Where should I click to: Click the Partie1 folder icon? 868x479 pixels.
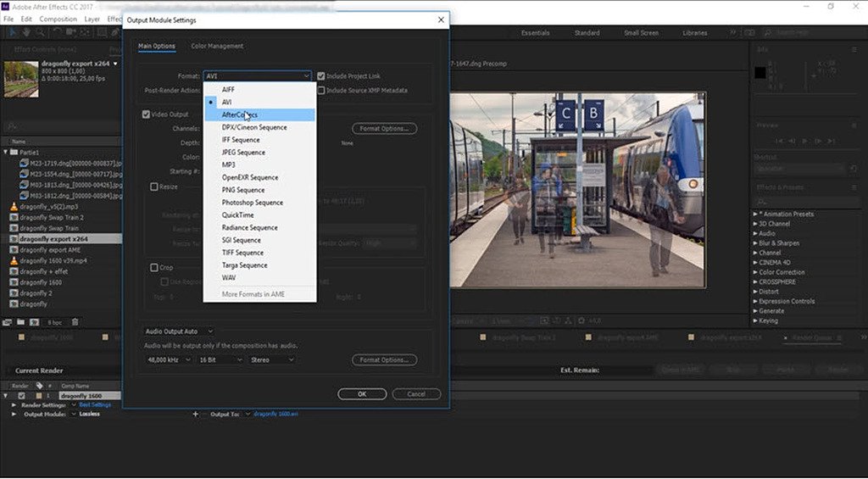click(x=14, y=152)
